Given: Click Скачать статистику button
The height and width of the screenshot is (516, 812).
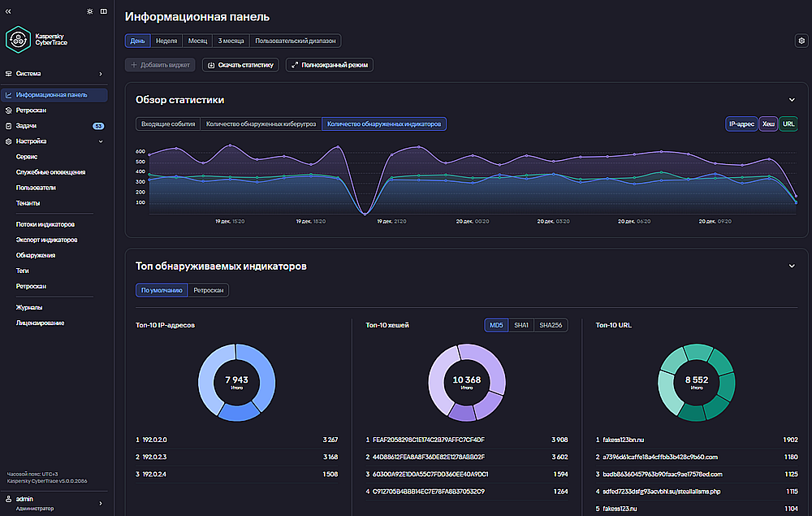Looking at the screenshot, I should click(x=240, y=65).
